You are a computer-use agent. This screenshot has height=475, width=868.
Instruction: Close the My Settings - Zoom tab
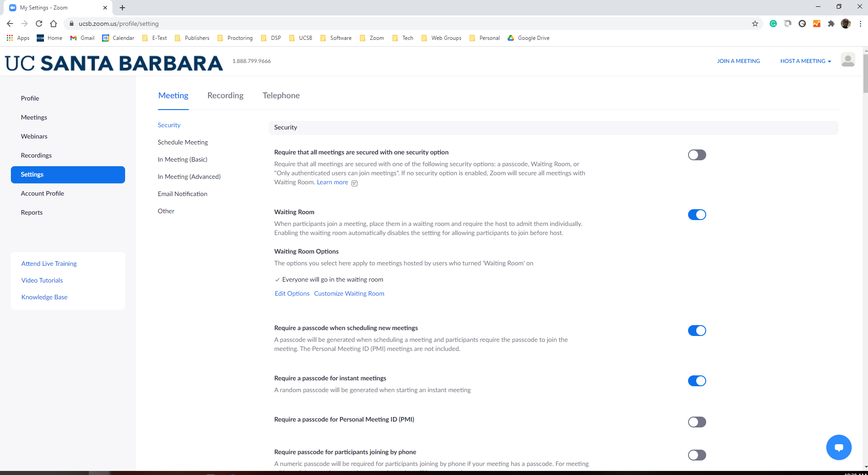point(105,8)
